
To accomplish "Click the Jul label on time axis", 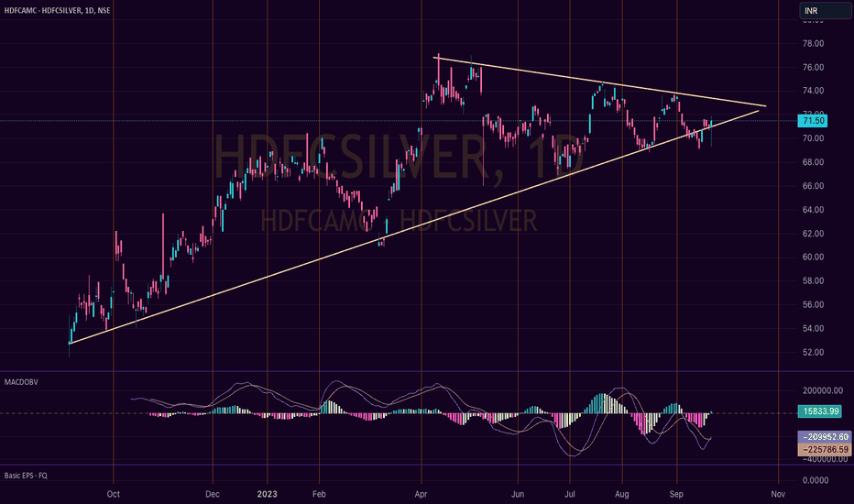I will [x=570, y=494].
